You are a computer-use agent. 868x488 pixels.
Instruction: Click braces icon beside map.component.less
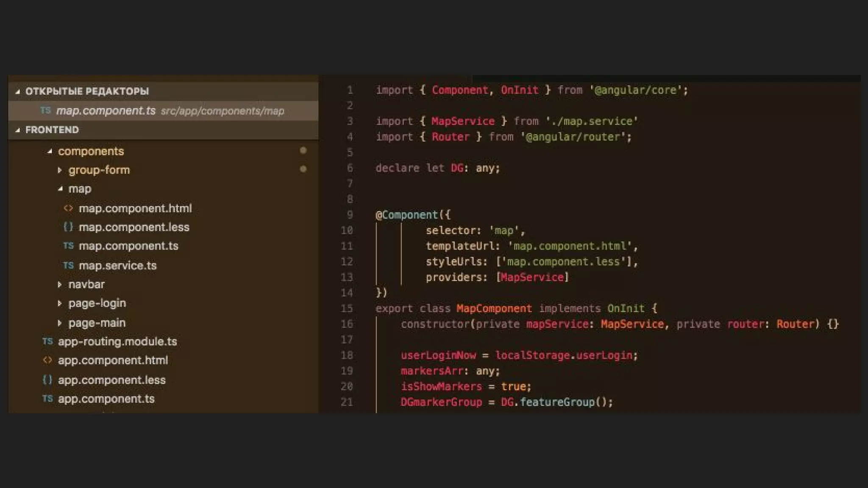click(x=68, y=227)
